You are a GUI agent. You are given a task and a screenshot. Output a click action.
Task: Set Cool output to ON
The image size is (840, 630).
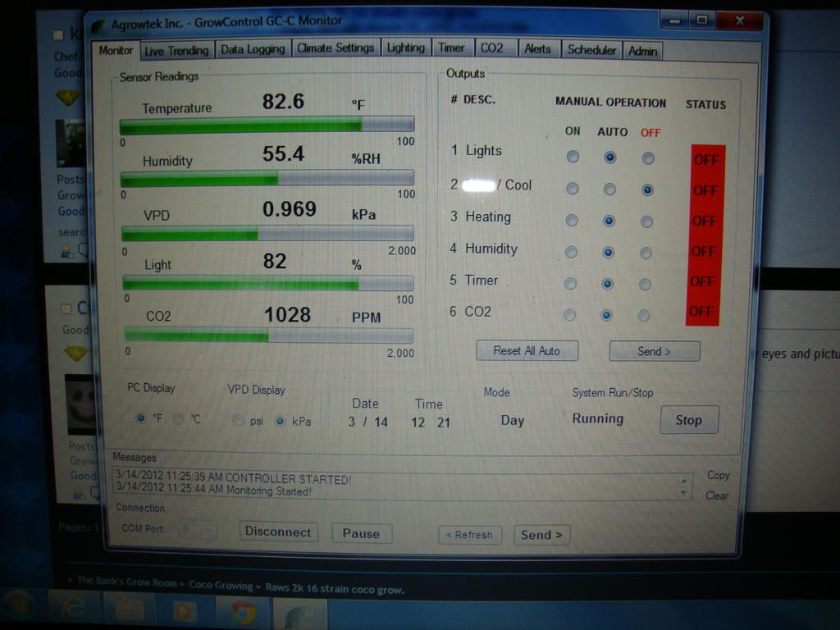[x=572, y=189]
